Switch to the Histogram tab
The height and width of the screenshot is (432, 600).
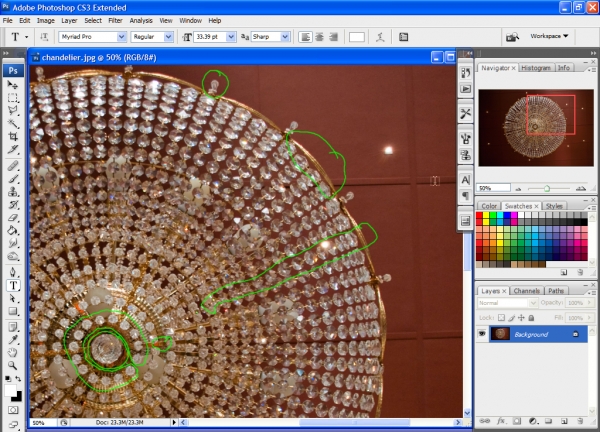(x=536, y=68)
